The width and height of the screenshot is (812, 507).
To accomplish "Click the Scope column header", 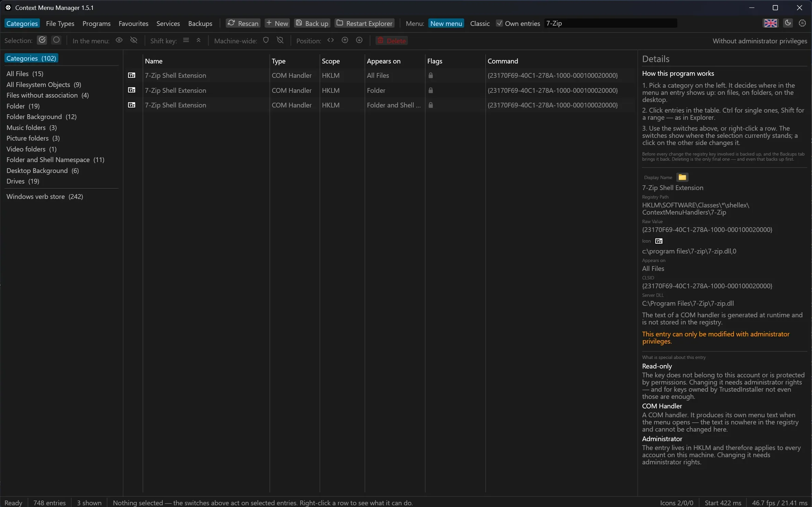I will pos(342,61).
